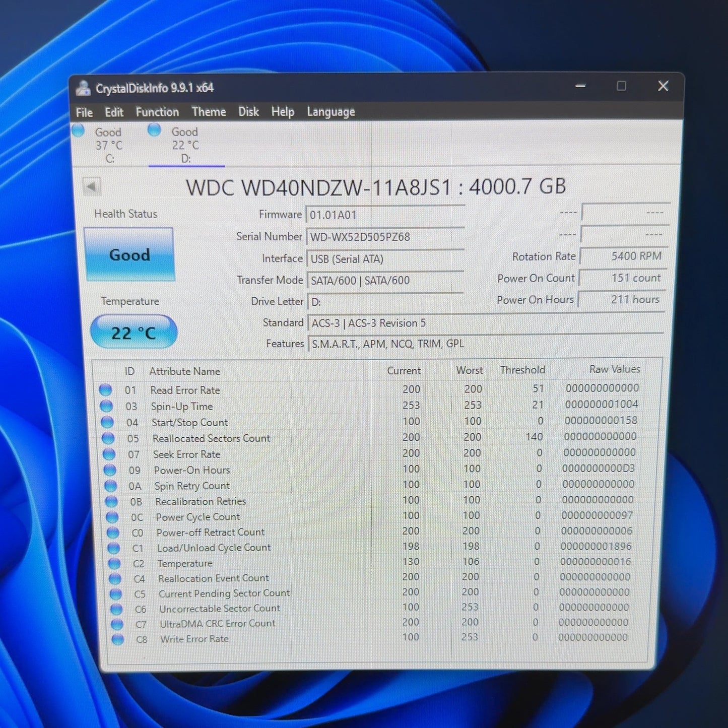This screenshot has height=728, width=728.
Task: Click the status orb for Power-On Hours
Action: (110, 470)
